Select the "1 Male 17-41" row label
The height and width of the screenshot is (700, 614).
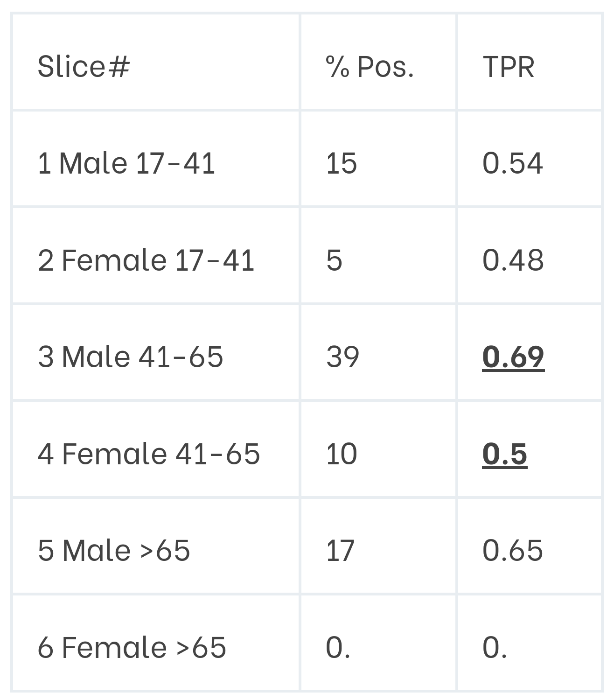click(126, 163)
